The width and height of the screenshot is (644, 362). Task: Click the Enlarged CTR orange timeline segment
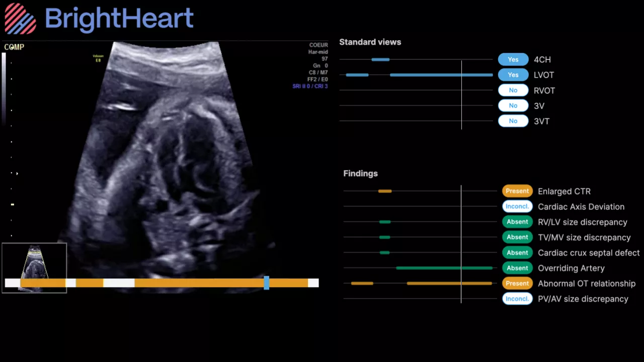click(x=385, y=191)
